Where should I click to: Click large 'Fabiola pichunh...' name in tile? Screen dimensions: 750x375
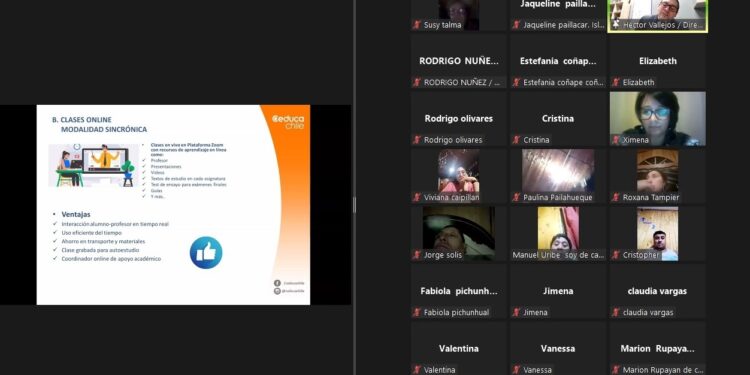click(x=459, y=291)
